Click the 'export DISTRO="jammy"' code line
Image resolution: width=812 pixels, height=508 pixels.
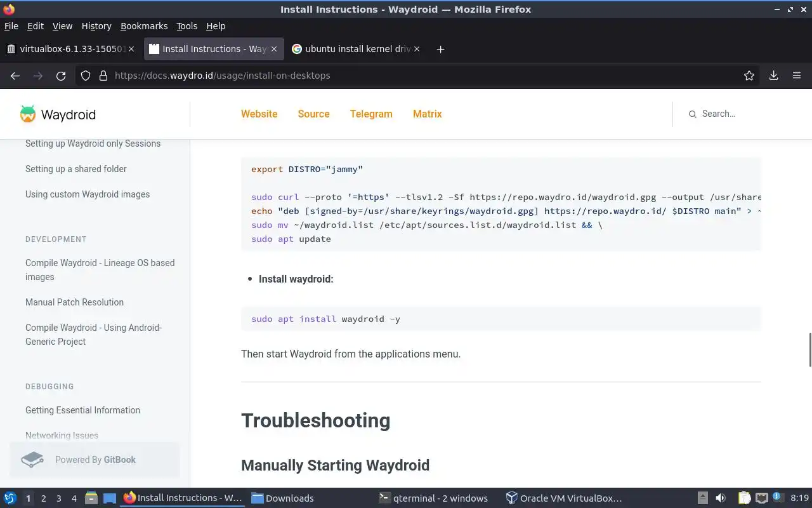point(307,169)
